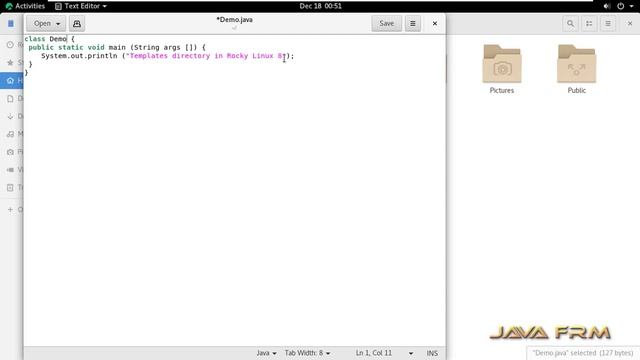Click the *Demo.java title
The image size is (640, 360).
click(234, 20)
